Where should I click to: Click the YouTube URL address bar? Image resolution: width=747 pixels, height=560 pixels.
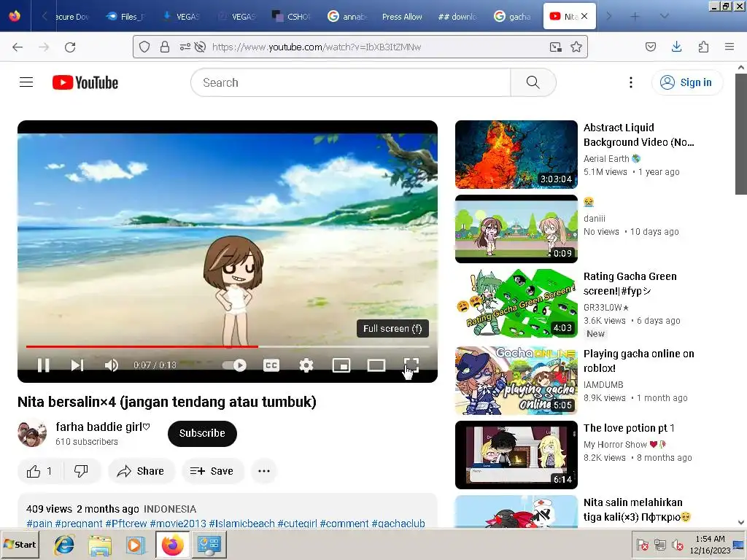tap(360, 47)
